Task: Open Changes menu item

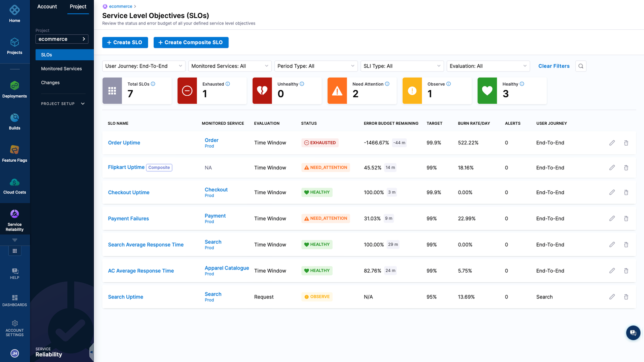Action: (50, 82)
